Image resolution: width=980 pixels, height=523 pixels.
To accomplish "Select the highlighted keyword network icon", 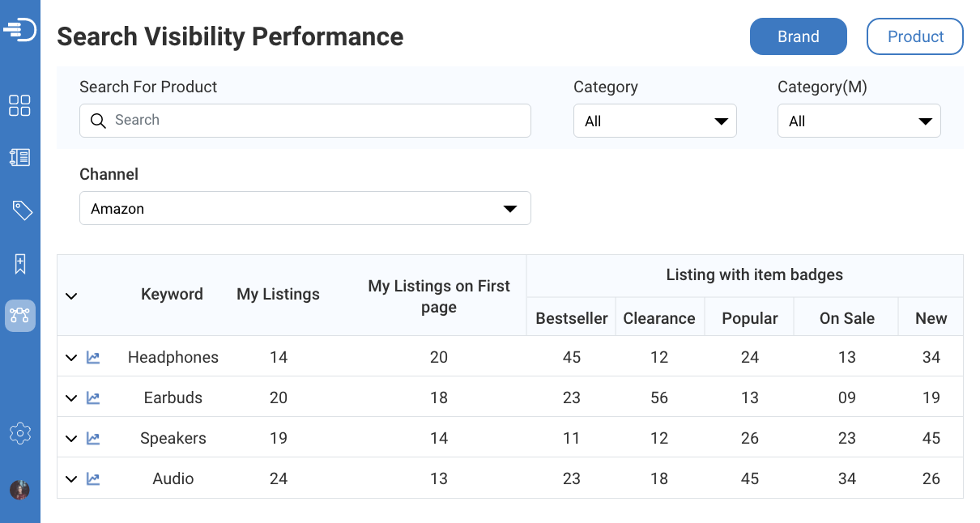I will (19, 316).
